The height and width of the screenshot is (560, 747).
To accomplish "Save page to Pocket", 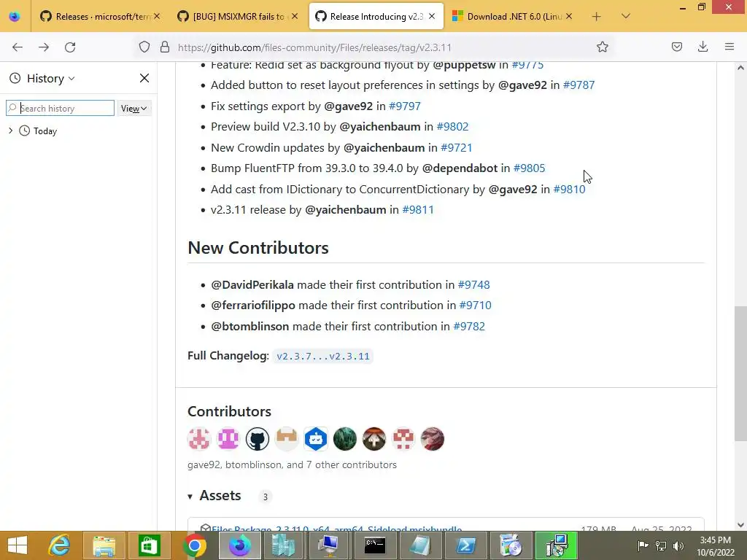I will [x=676, y=47].
